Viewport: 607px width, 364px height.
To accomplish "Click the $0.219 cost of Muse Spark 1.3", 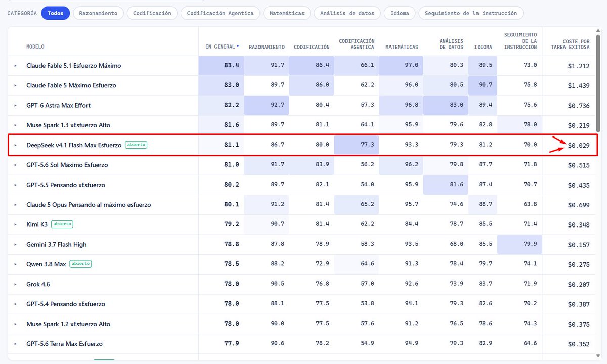I will (579, 125).
